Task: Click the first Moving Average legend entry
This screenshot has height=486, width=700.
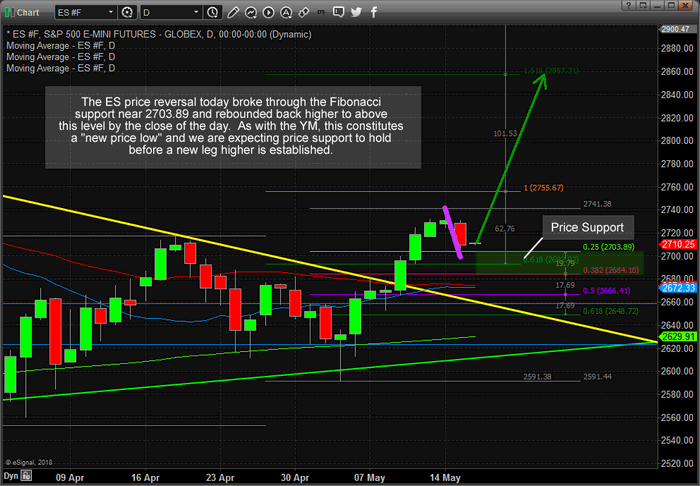Action: (x=60, y=46)
